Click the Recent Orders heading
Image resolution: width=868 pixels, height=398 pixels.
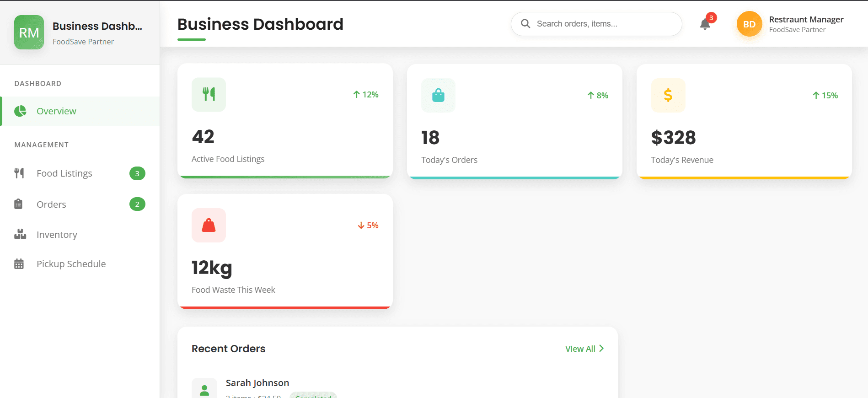(x=228, y=349)
